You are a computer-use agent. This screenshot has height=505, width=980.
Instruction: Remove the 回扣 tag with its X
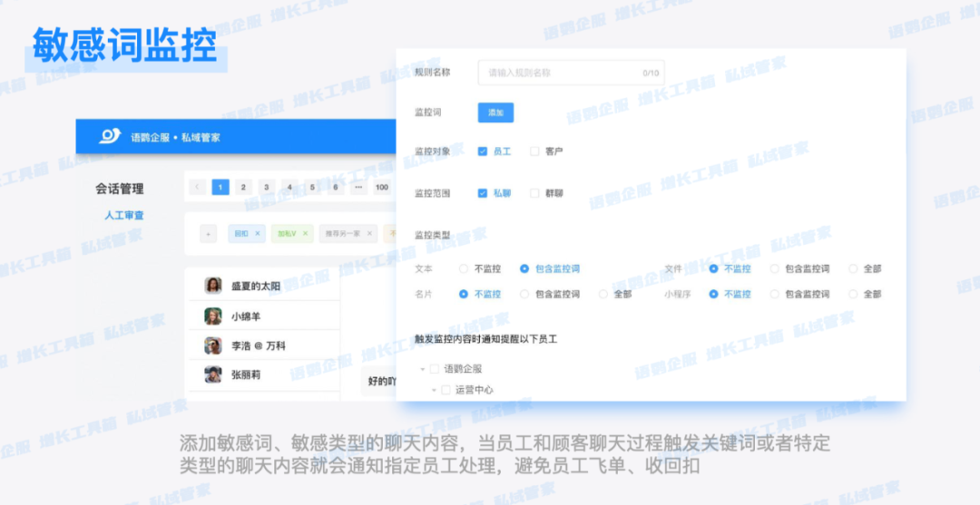click(258, 234)
